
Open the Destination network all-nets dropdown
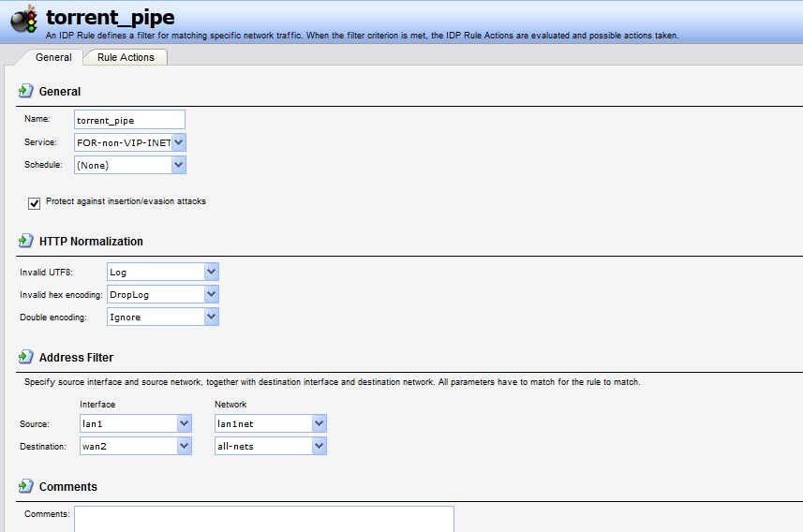(x=319, y=446)
